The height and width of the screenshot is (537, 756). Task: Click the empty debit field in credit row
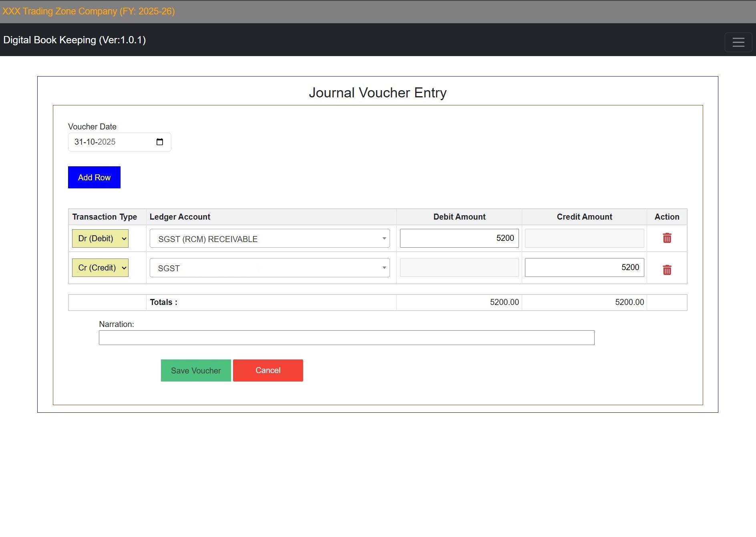pos(459,268)
